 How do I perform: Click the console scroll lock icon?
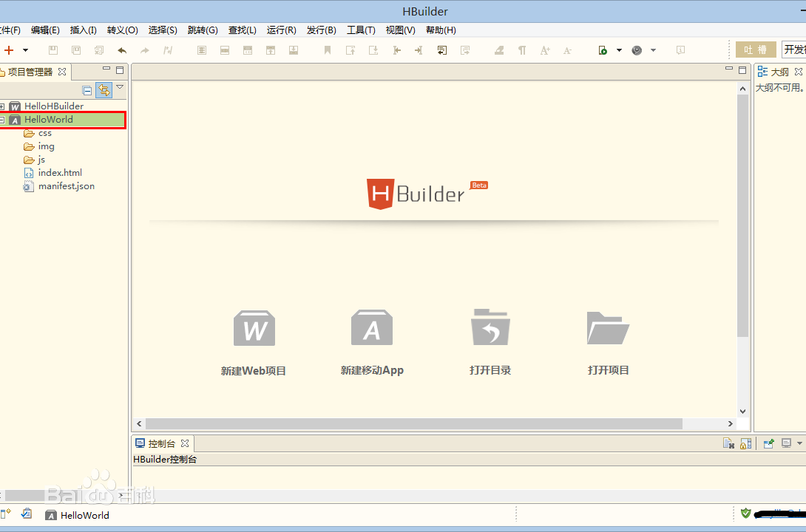[746, 443]
